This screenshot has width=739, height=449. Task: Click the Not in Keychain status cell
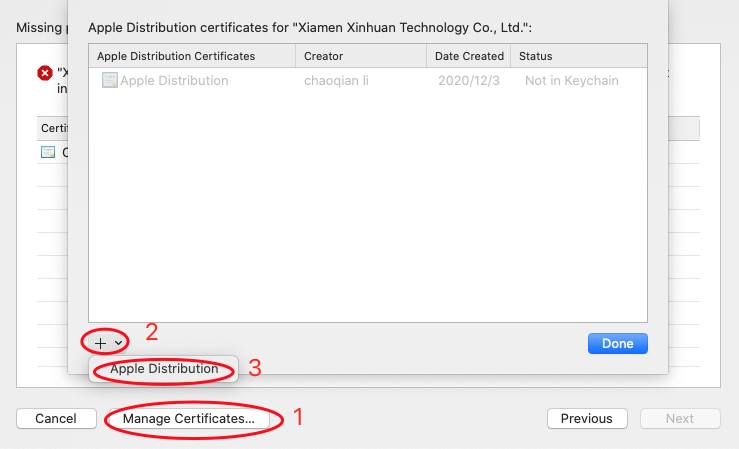tap(571, 81)
